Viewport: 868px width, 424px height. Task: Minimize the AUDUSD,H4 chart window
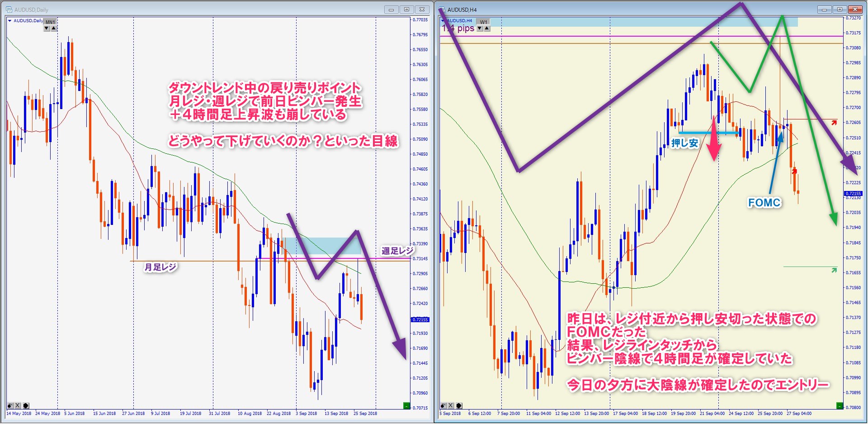pyautogui.click(x=824, y=10)
